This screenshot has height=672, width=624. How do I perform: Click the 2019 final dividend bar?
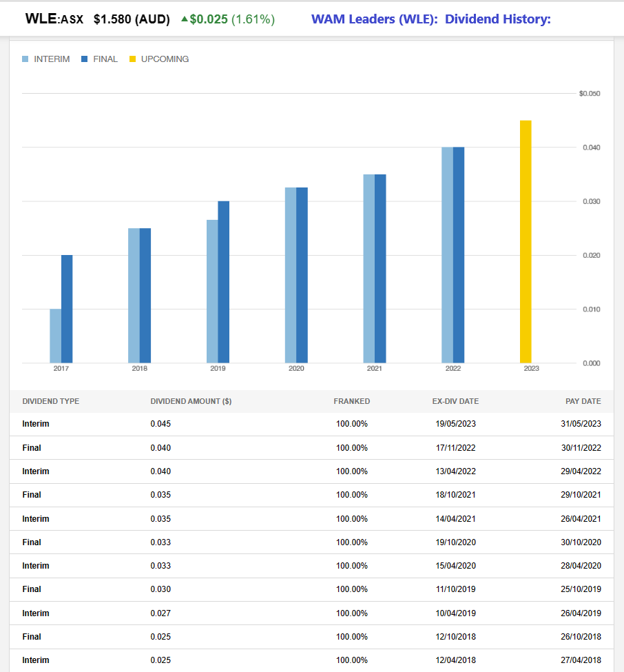pos(224,282)
